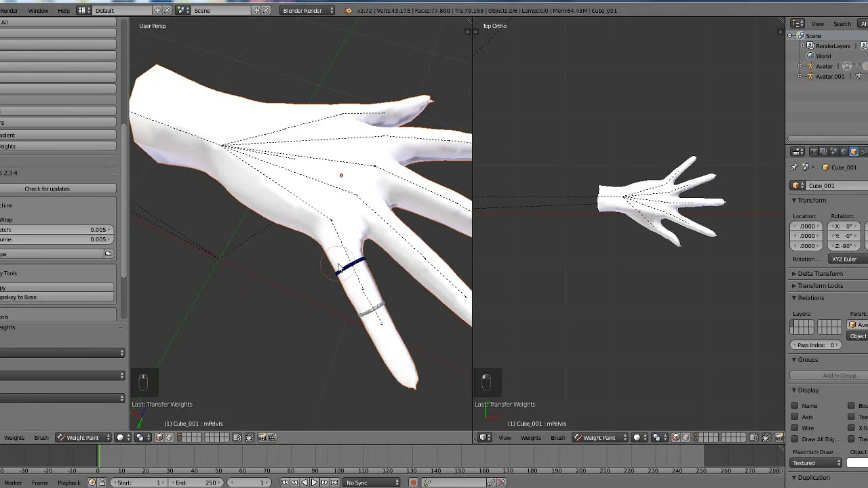The width and height of the screenshot is (868, 488).
Task: Click the record auto-keyframe button
Action: (x=413, y=483)
